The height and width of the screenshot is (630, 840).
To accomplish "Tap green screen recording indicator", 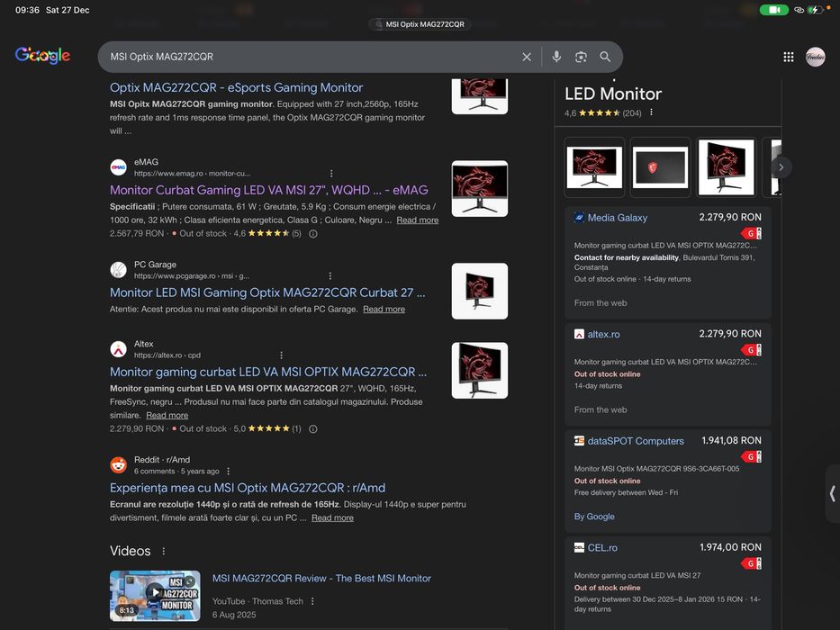I will 773,10.
